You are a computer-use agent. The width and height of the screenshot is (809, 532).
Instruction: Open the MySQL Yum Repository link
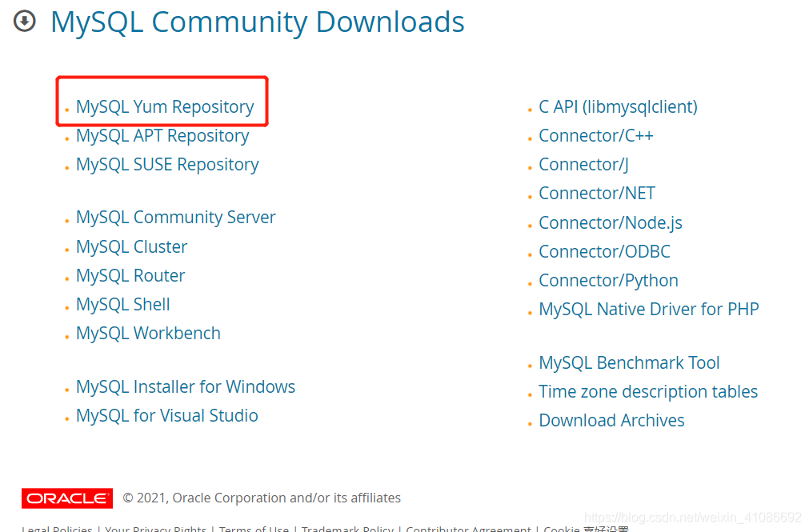click(165, 107)
